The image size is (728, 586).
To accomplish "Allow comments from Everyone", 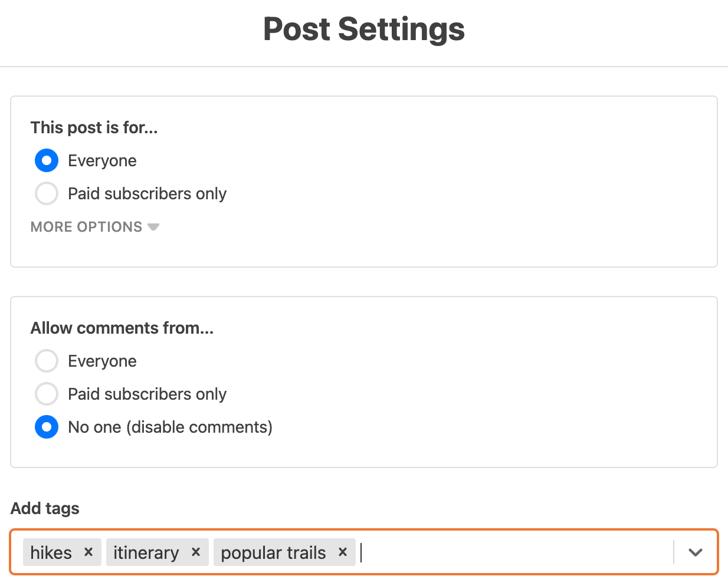I will coord(47,361).
